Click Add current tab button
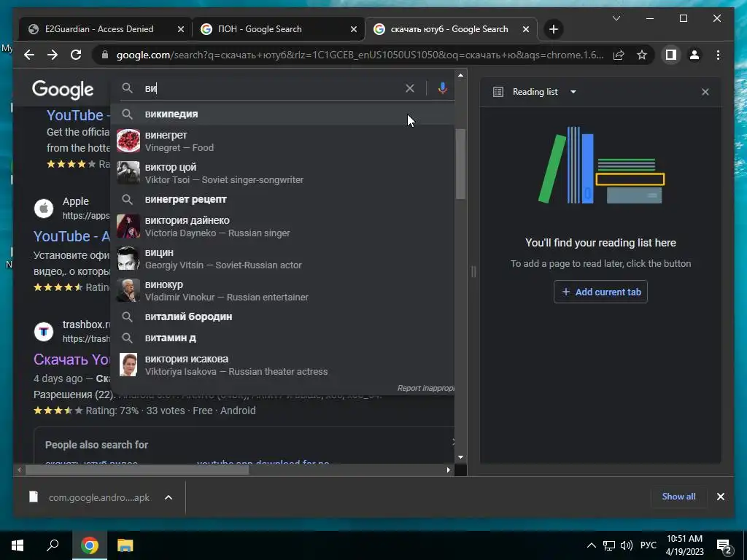The image size is (747, 560). click(x=601, y=292)
